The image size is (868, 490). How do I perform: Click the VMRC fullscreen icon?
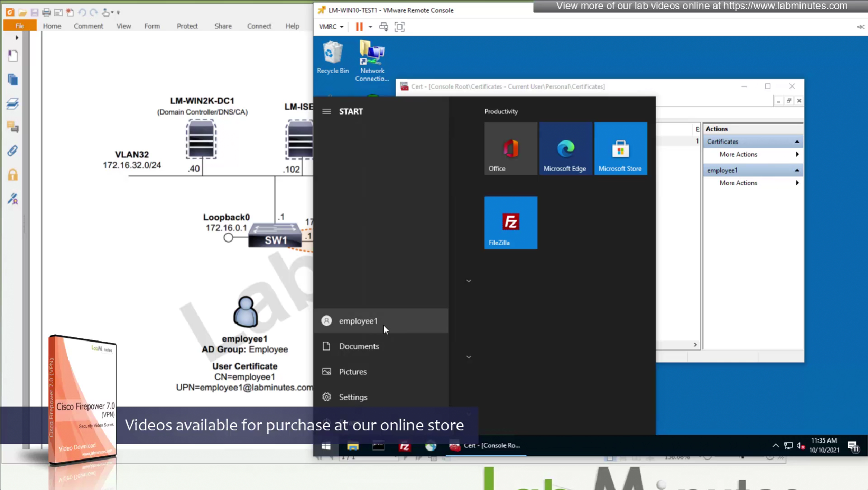pos(400,27)
